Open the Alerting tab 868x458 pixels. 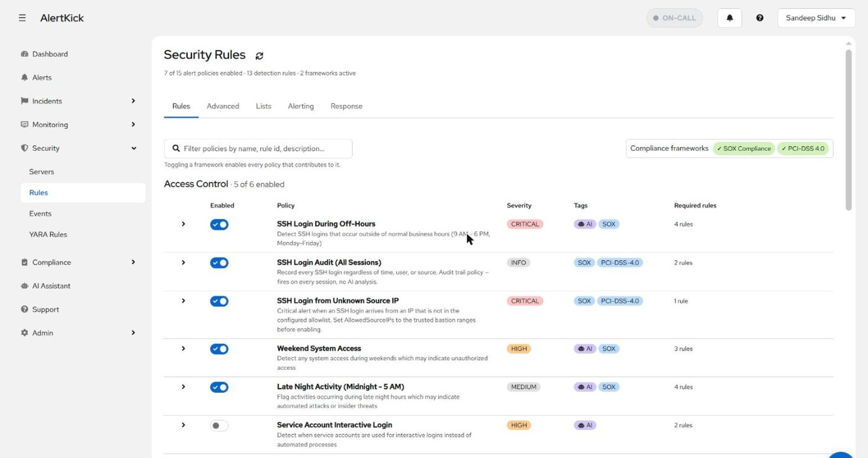click(x=301, y=106)
